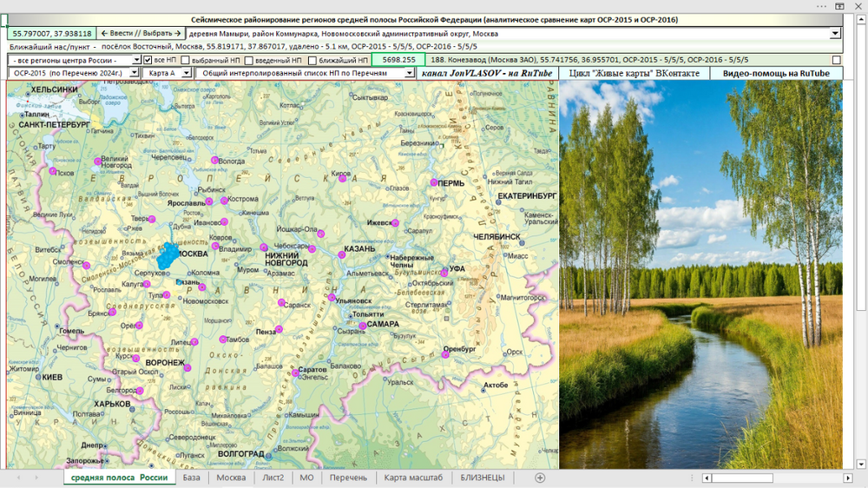Select the magenta marker at Уфа
The image size is (868, 488).
[x=444, y=273]
